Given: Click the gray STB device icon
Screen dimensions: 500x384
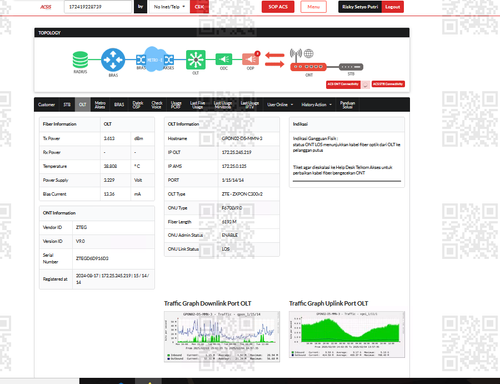Looking at the screenshot, I should pyautogui.click(x=351, y=67).
